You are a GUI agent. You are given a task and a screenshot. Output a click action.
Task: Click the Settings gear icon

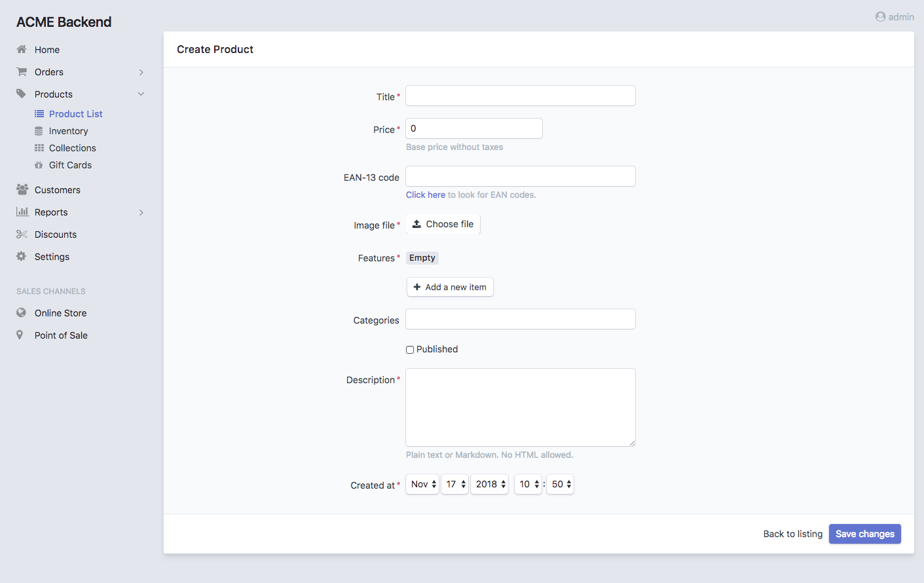click(22, 257)
